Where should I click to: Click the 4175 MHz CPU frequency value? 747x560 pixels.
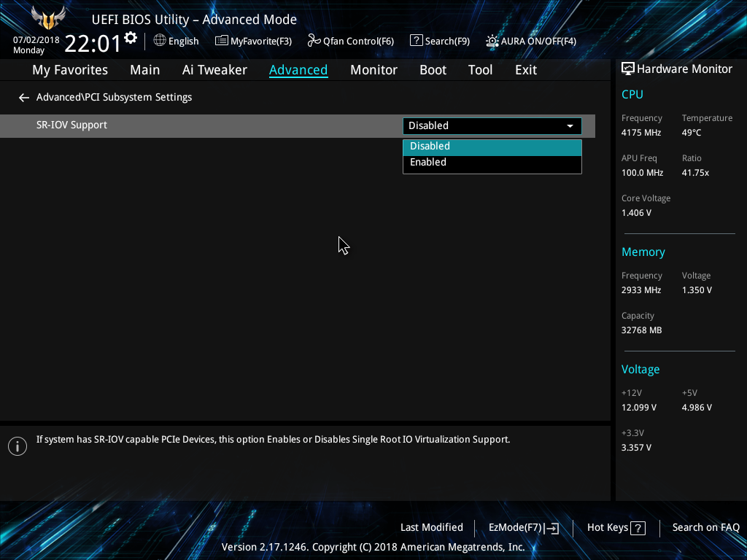tap(641, 133)
